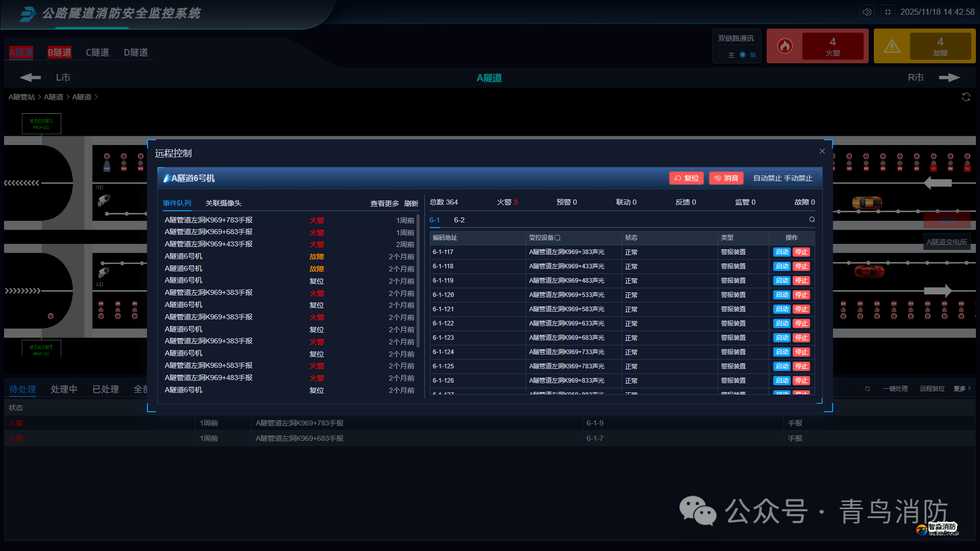980x551 pixels.
Task: Switch to the 6-2 loop tab
Action: point(459,220)
